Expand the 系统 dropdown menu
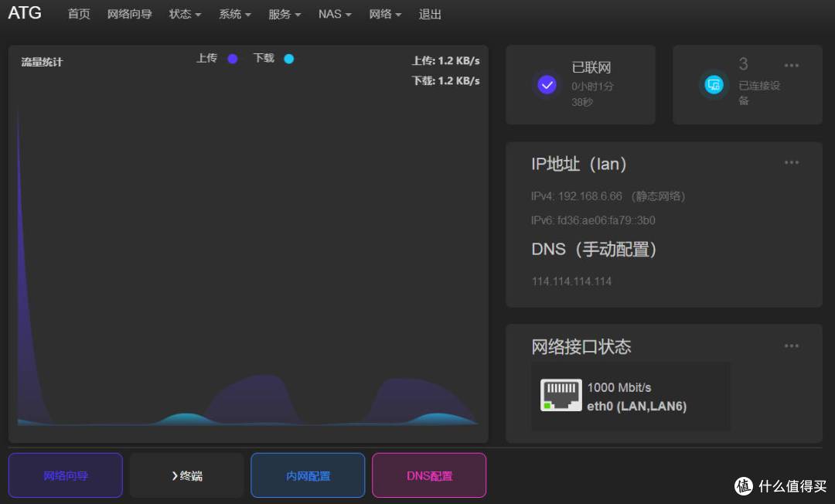The image size is (835, 504). [235, 15]
